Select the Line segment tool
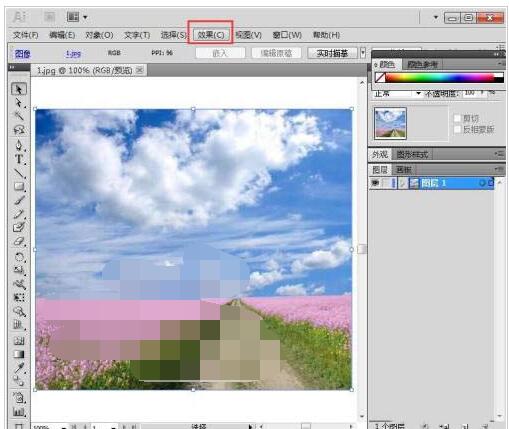The width and height of the screenshot is (509, 429). pyautogui.click(x=19, y=173)
